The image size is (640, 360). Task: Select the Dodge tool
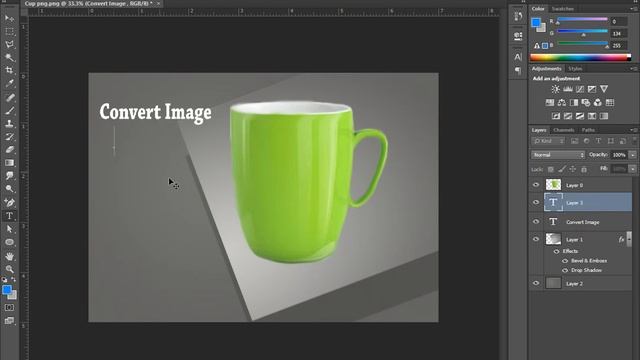pos(9,189)
